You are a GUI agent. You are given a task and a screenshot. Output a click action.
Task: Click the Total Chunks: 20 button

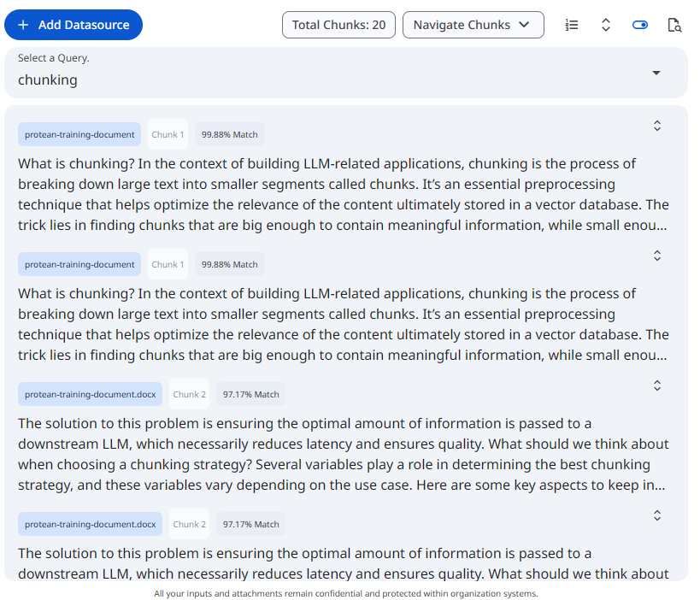pos(338,25)
